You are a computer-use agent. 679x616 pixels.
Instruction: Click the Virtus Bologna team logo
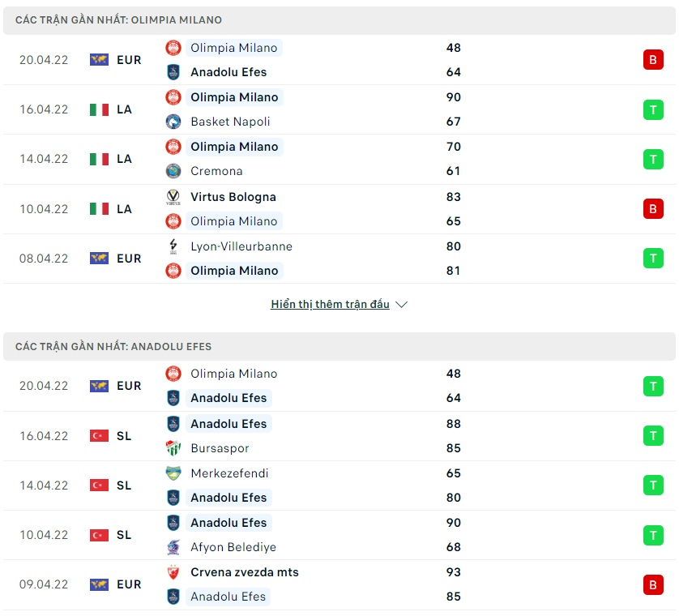pyautogui.click(x=173, y=197)
